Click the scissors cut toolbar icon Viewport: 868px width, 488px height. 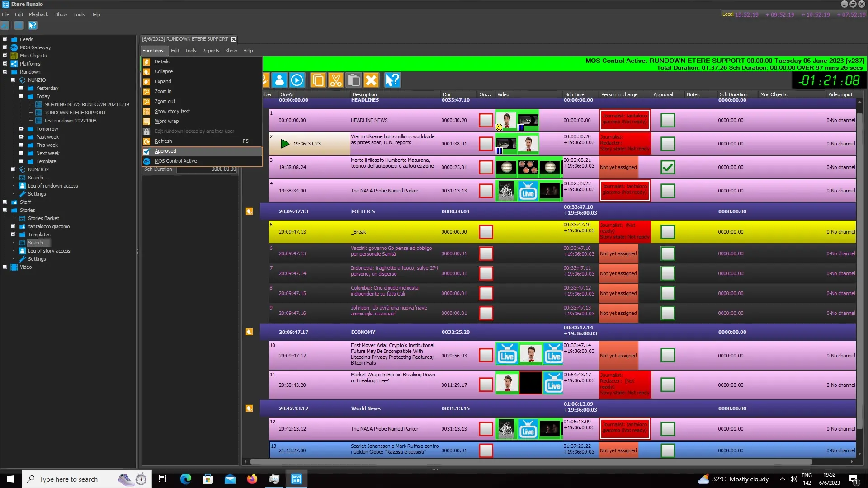(335, 80)
